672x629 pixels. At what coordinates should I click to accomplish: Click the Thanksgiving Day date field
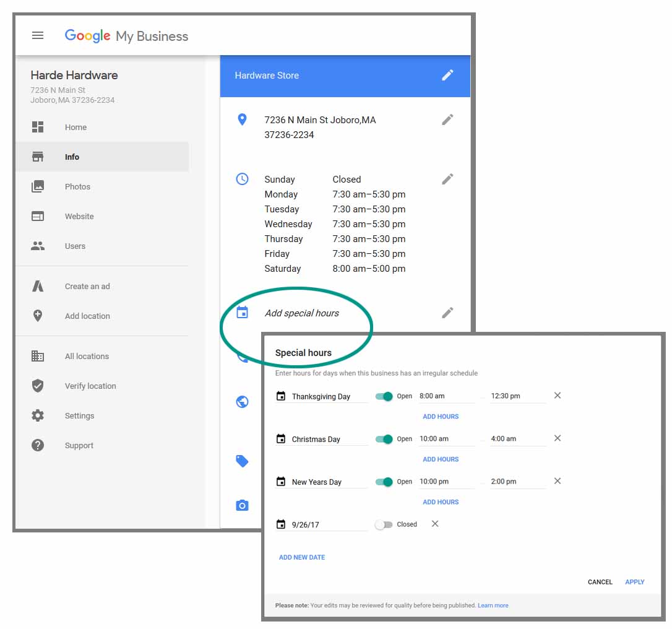[x=321, y=397]
